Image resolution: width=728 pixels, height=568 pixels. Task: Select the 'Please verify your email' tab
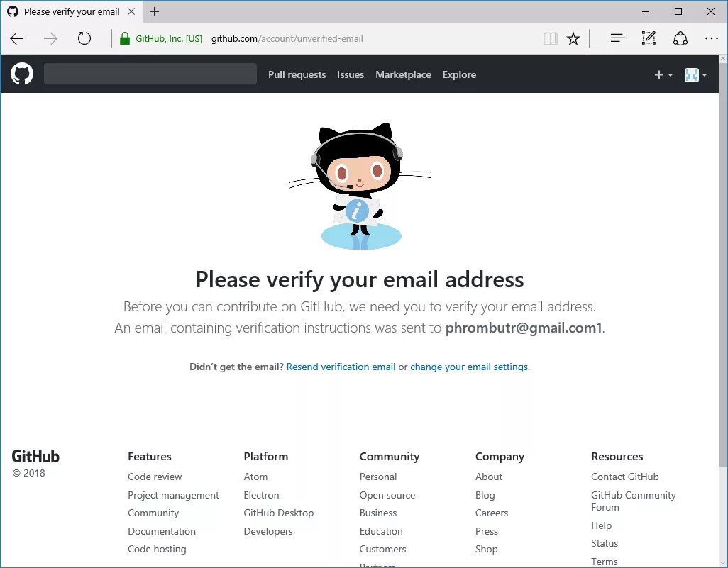click(72, 11)
